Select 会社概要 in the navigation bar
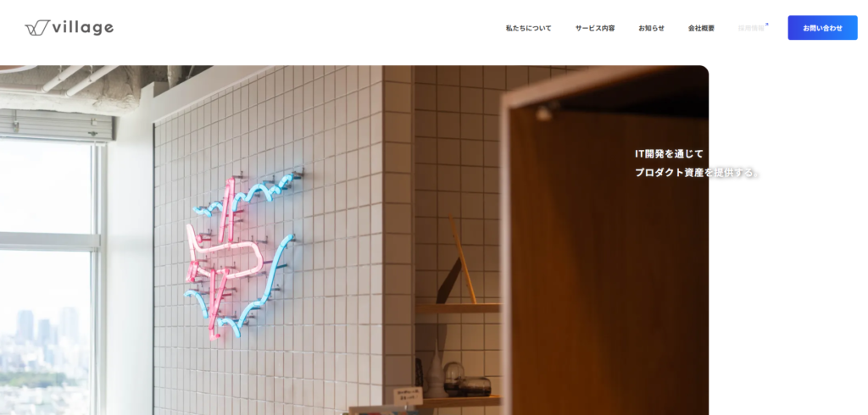 pyautogui.click(x=701, y=28)
